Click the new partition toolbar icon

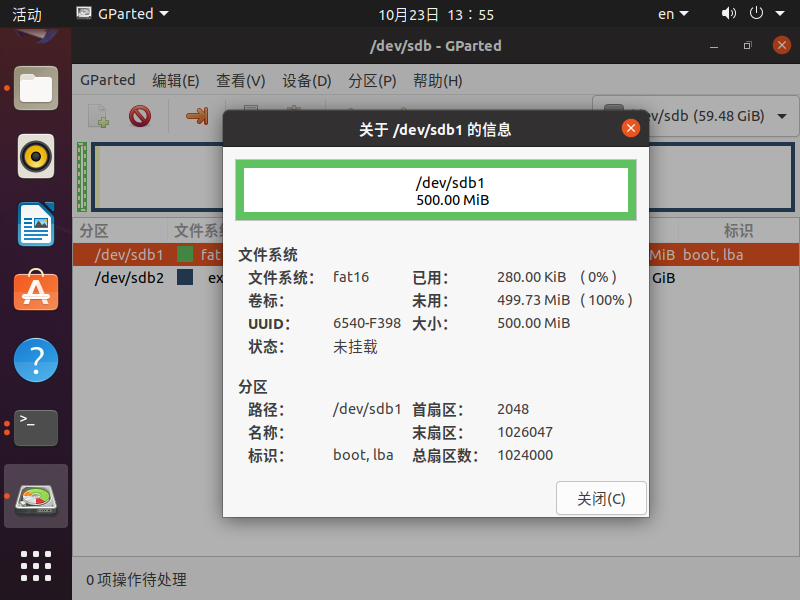[98, 117]
